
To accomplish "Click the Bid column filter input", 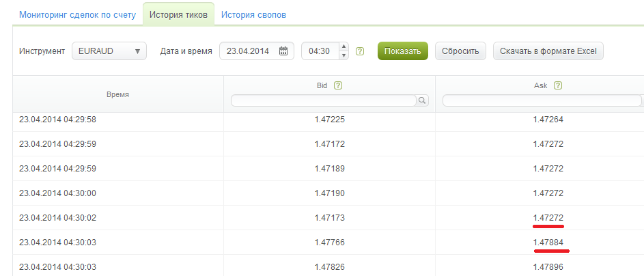I will [324, 100].
